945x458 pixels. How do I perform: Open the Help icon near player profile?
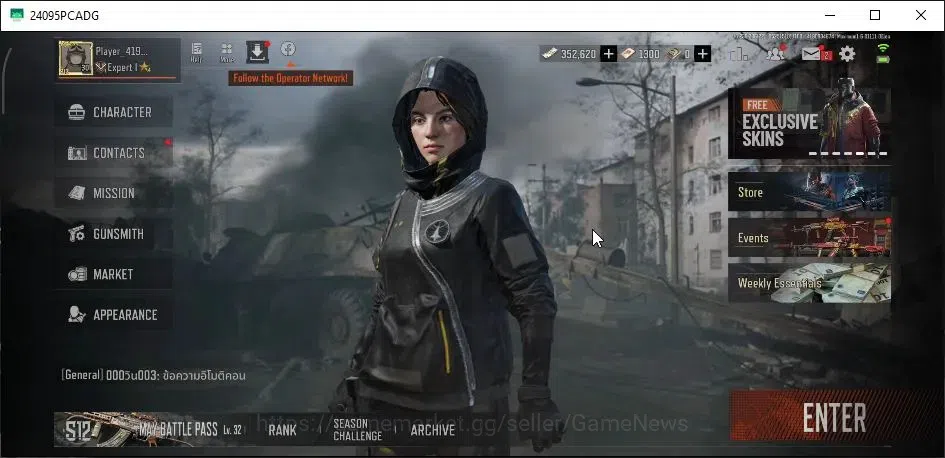196,52
